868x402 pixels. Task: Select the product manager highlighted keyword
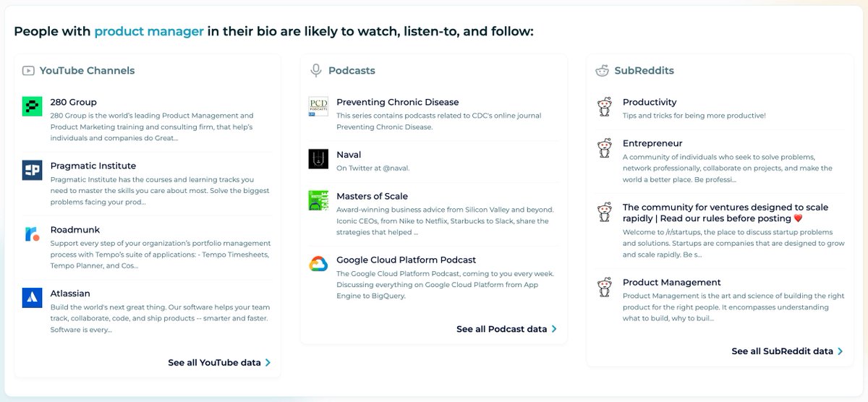(149, 32)
